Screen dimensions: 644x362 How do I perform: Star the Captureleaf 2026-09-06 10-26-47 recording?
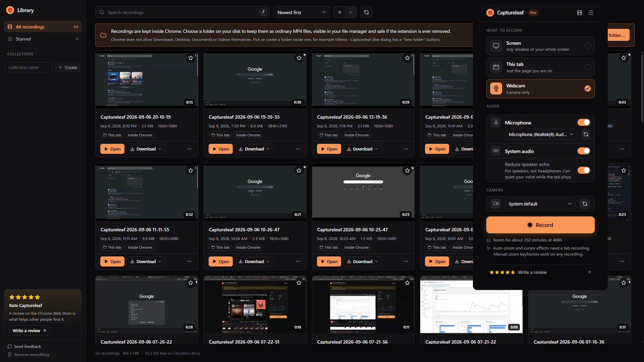coord(299,171)
